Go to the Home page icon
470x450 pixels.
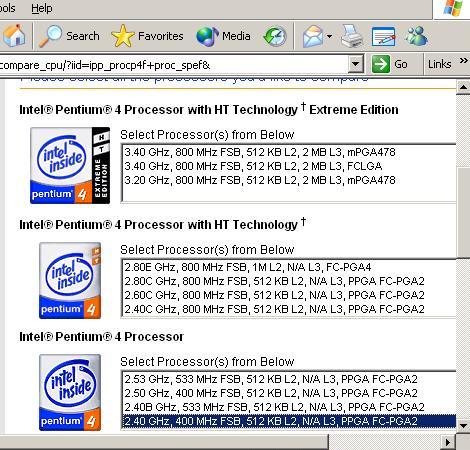click(x=14, y=35)
